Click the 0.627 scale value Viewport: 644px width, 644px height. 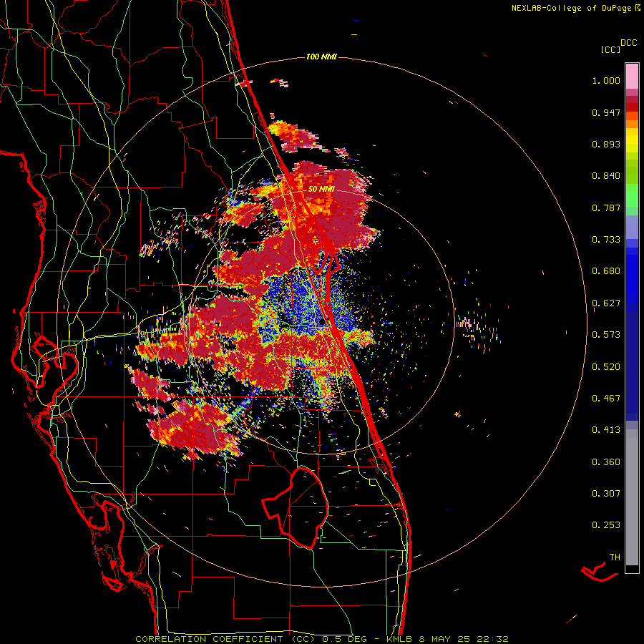(606, 303)
